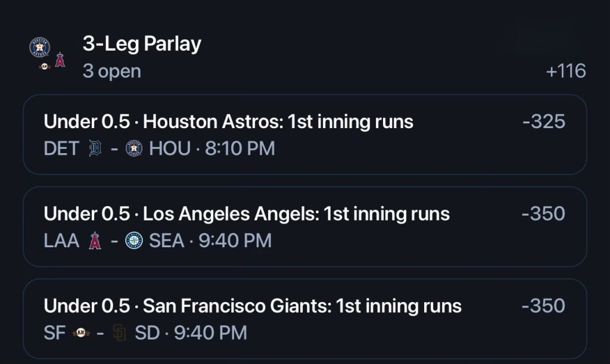The height and width of the screenshot is (364, 610).
Task: Click the Giants logo next to SF
Action: pyautogui.click(x=81, y=332)
